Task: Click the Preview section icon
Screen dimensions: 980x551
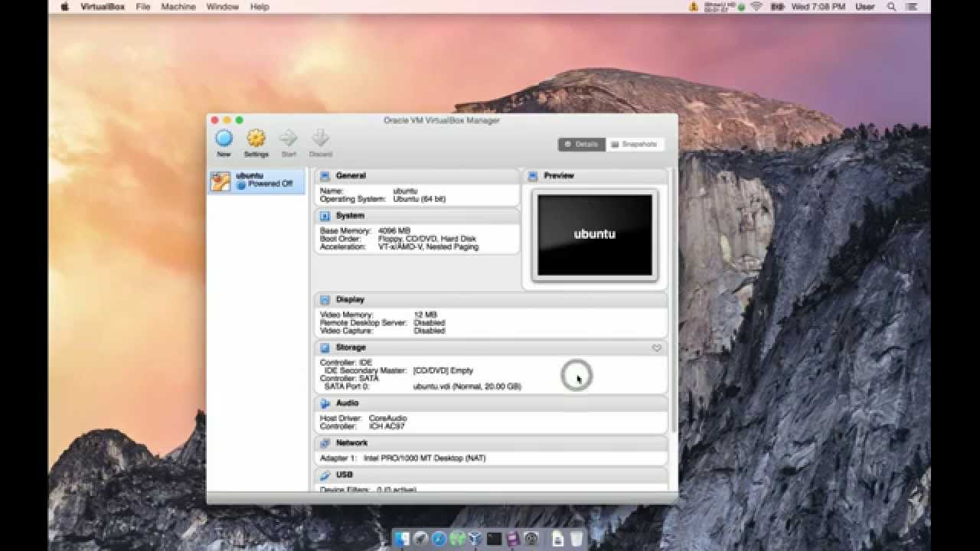Action: tap(533, 176)
